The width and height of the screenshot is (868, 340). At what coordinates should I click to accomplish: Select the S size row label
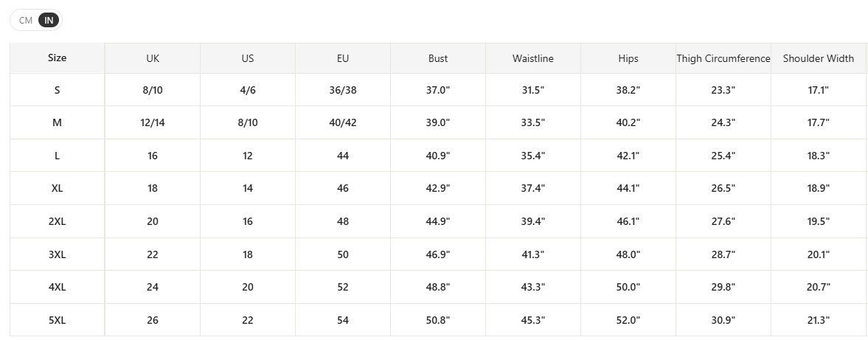57,90
